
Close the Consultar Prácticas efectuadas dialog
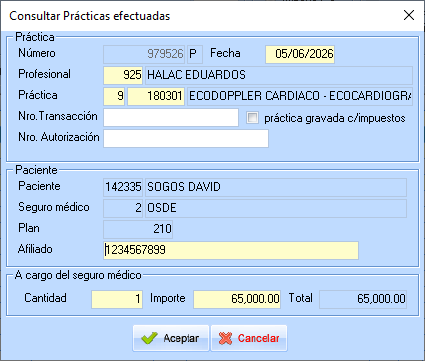pos(409,15)
